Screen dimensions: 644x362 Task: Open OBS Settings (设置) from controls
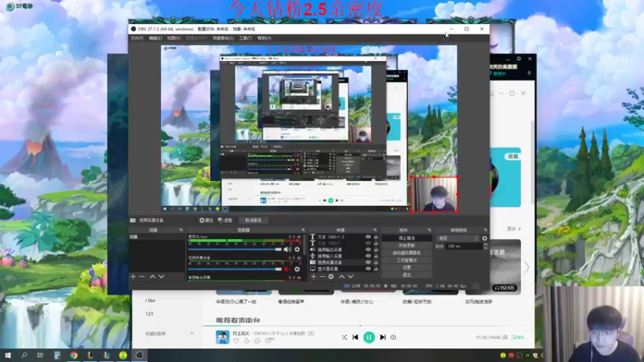407,268
